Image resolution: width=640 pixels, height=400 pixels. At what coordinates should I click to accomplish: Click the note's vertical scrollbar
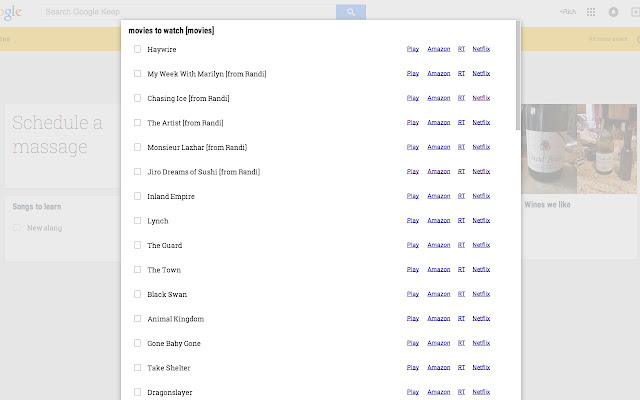pos(518,76)
